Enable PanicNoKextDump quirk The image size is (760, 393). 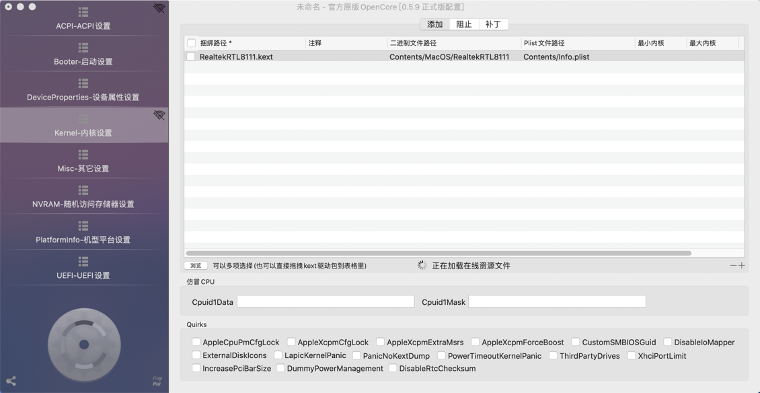click(x=356, y=356)
